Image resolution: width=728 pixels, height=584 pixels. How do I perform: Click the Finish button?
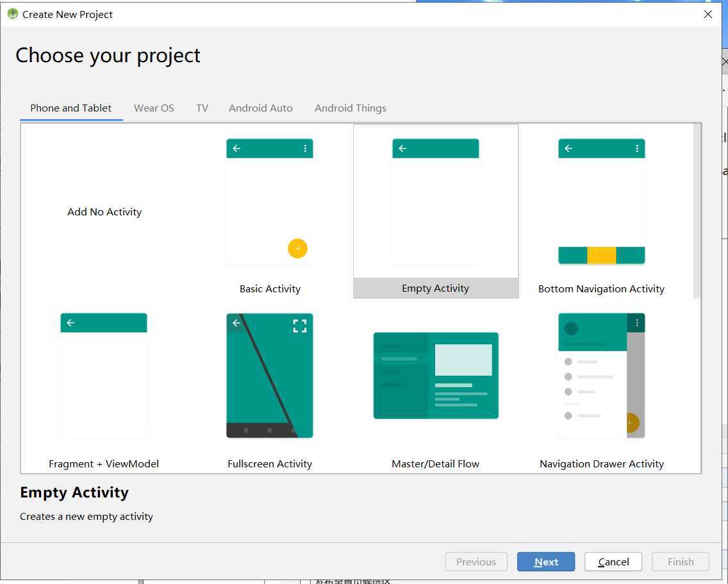coord(681,562)
